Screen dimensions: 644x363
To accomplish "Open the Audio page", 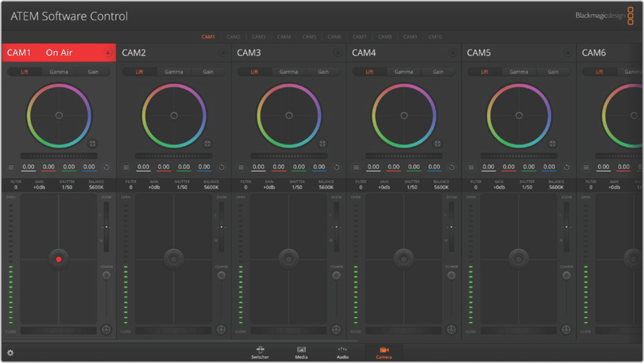I will pos(343,352).
